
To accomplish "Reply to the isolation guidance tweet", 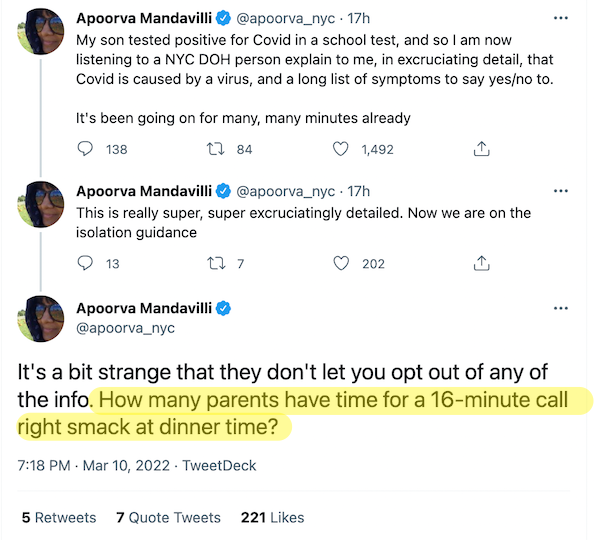I will pos(85,263).
